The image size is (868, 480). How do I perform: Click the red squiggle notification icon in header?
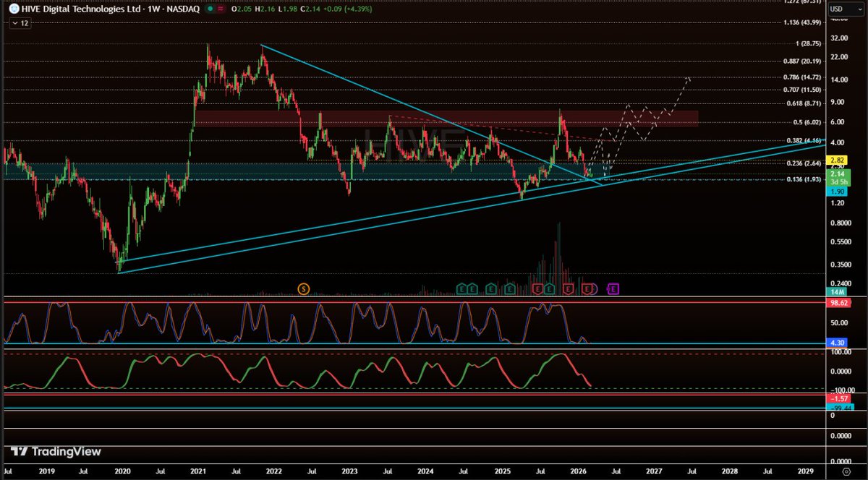(221, 9)
